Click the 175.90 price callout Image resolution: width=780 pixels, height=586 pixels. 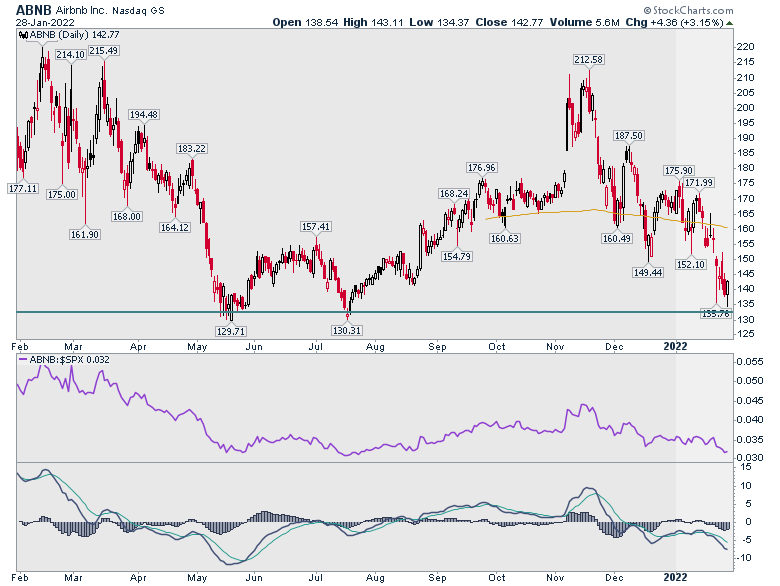pyautogui.click(x=679, y=171)
